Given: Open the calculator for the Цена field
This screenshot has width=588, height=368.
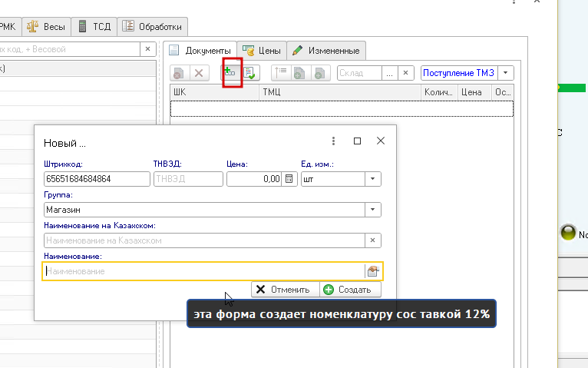Looking at the screenshot, I should 289,179.
